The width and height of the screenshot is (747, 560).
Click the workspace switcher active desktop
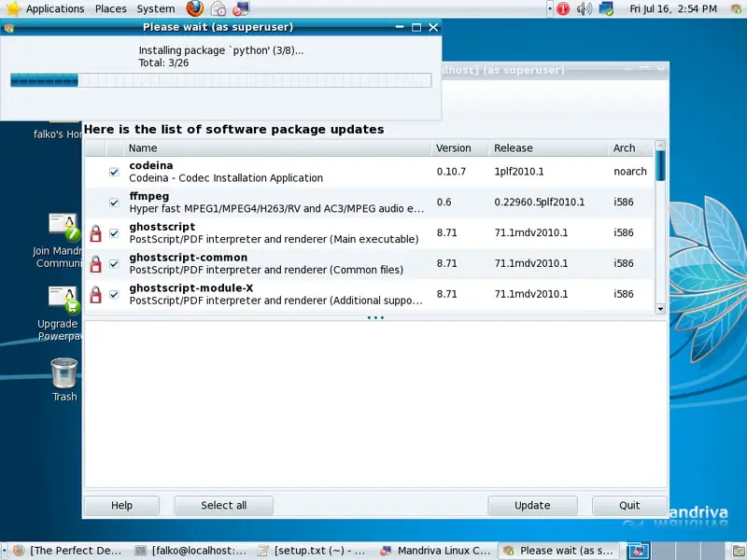[639, 551]
